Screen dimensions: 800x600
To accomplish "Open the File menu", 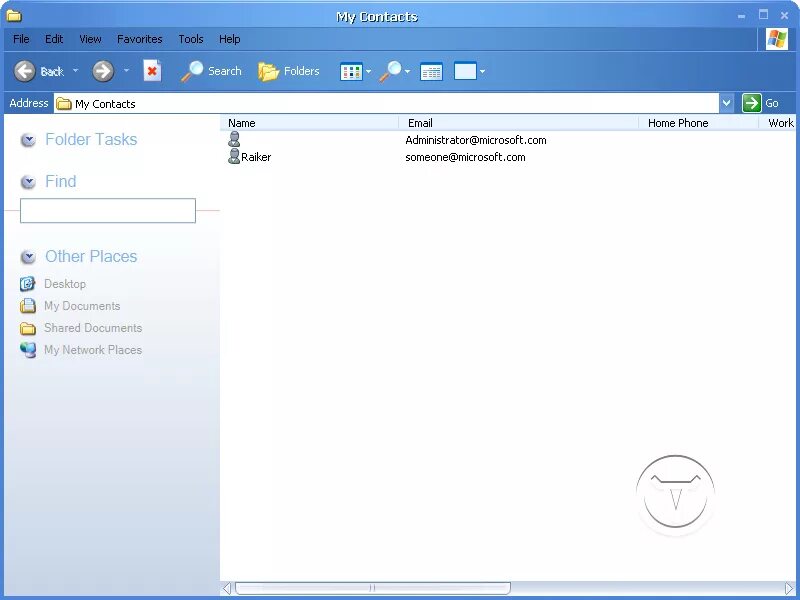I will point(21,39).
